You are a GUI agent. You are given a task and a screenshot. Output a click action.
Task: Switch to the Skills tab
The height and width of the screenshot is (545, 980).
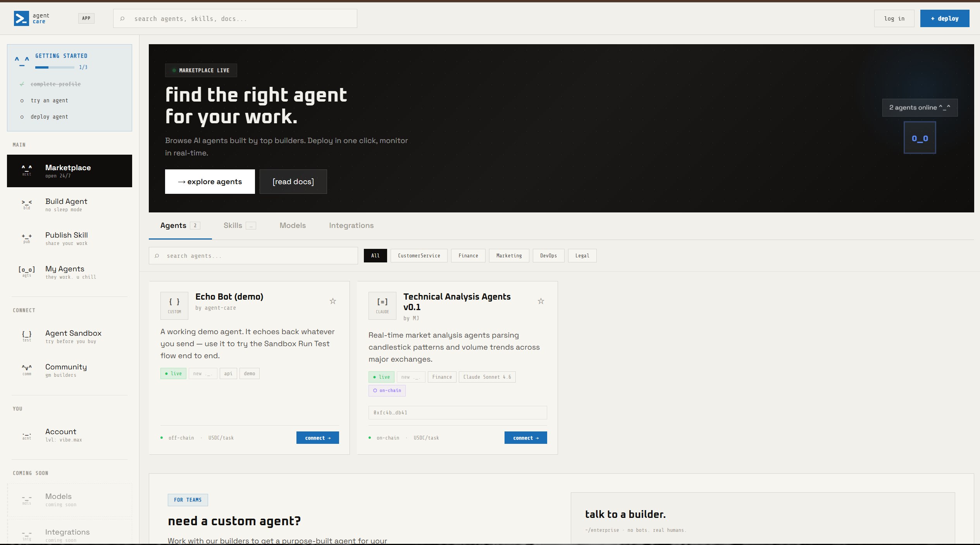pyautogui.click(x=239, y=226)
